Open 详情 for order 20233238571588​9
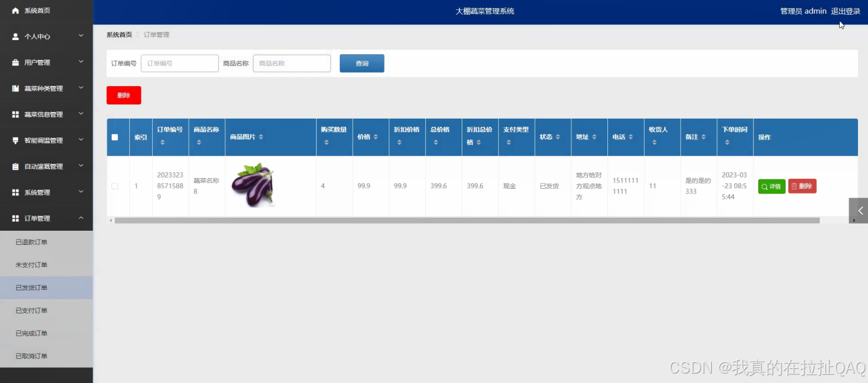868x383 pixels. [772, 186]
